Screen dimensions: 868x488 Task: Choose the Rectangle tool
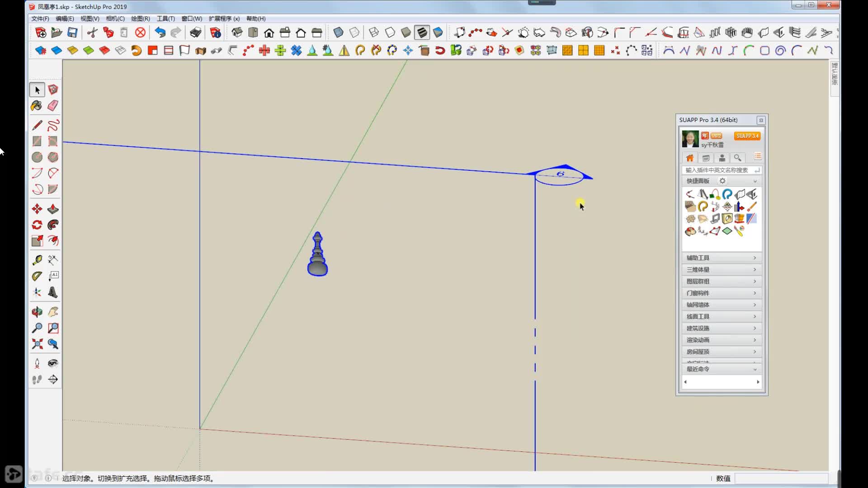37,141
